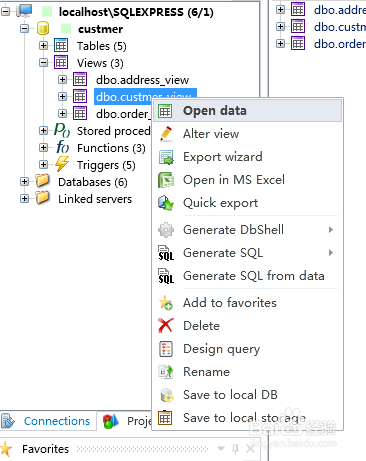Close the Favorites panel

(251, 449)
